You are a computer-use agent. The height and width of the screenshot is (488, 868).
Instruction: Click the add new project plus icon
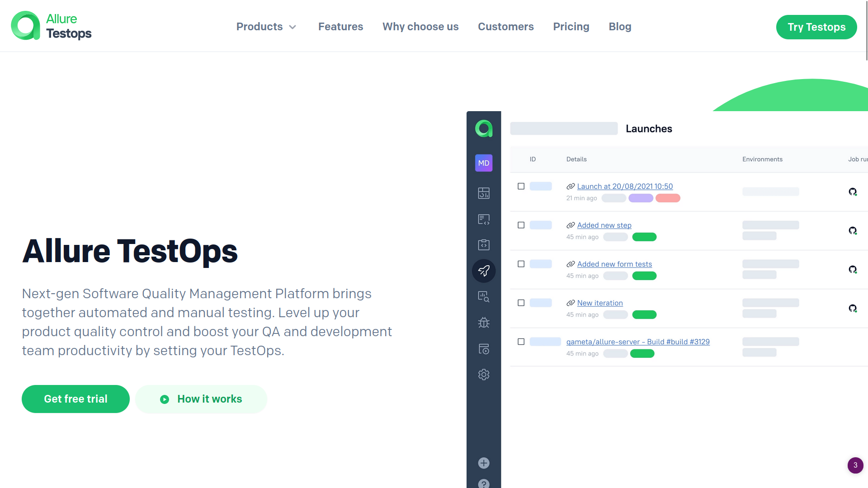[484, 464]
